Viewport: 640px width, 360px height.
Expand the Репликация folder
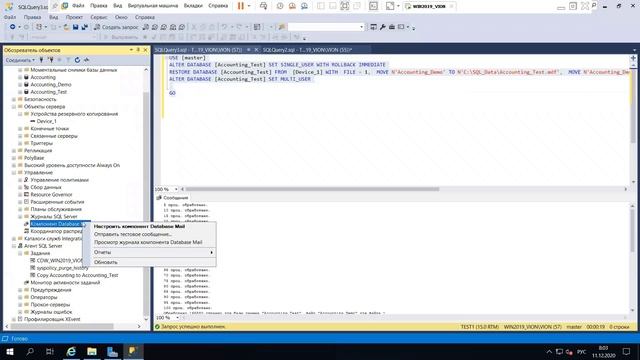13,151
